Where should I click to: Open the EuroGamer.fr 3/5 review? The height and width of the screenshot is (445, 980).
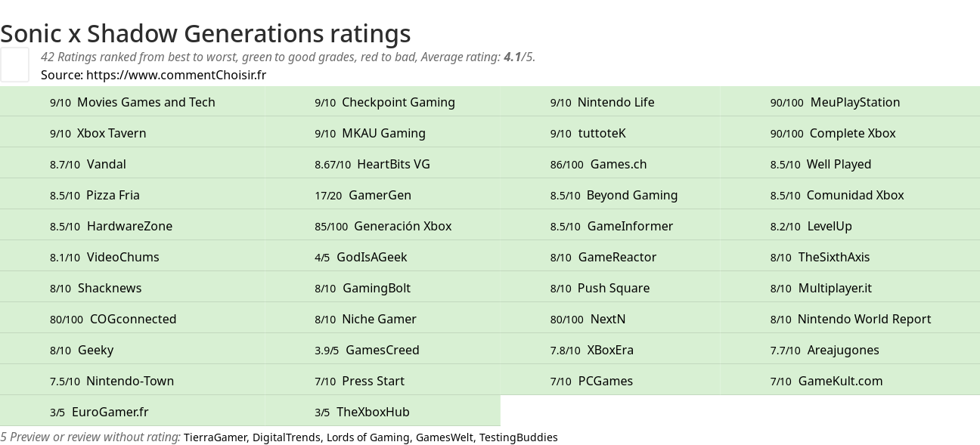coord(110,412)
